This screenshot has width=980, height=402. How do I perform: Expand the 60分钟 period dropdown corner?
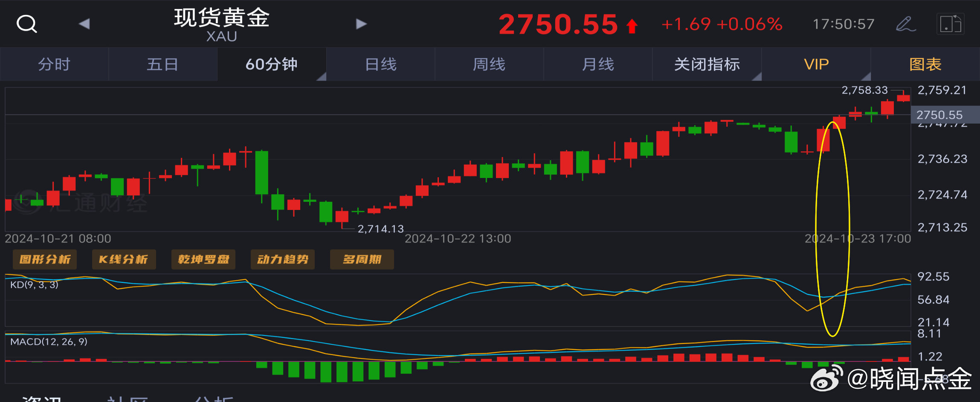[x=322, y=77]
